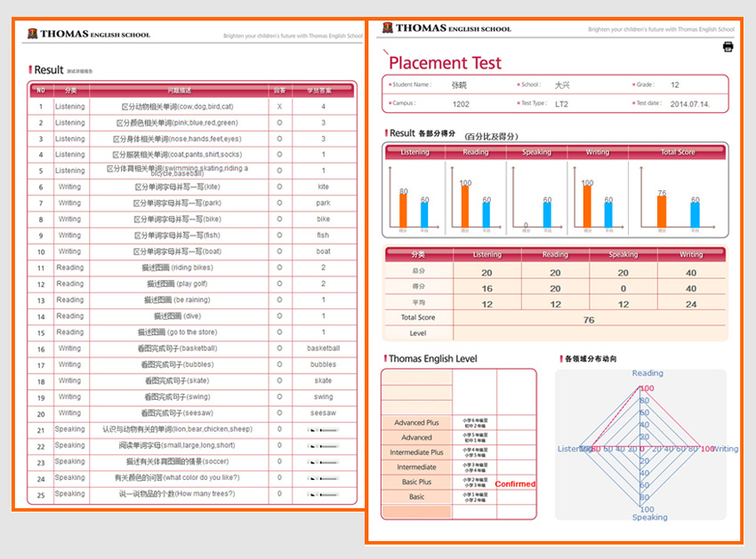Click the red "Confirmed" label

(x=515, y=483)
